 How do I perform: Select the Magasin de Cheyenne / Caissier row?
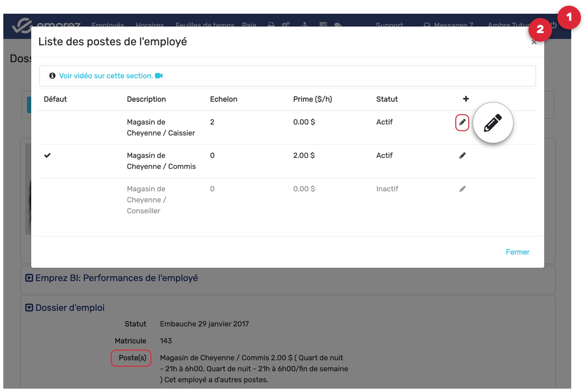pyautogui.click(x=161, y=127)
